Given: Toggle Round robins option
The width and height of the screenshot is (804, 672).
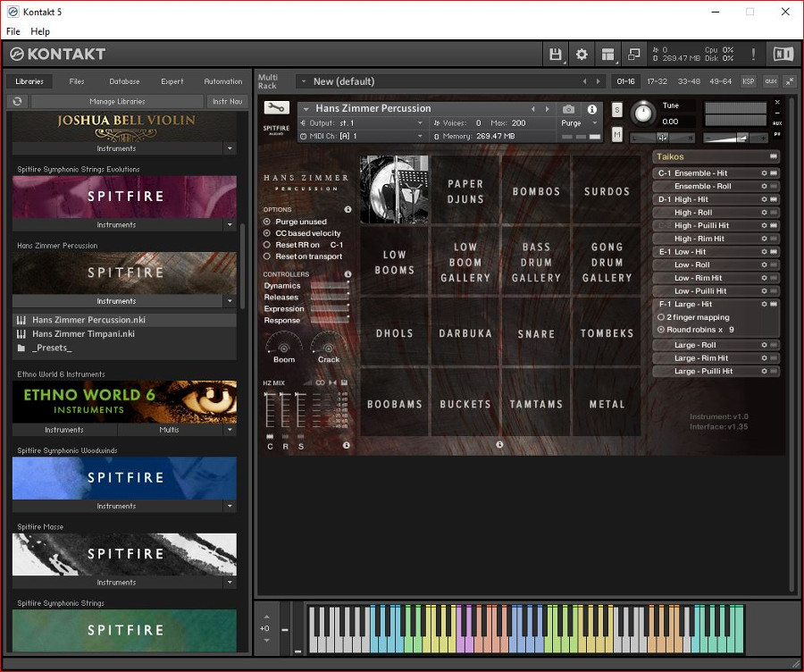Looking at the screenshot, I should coord(661,330).
